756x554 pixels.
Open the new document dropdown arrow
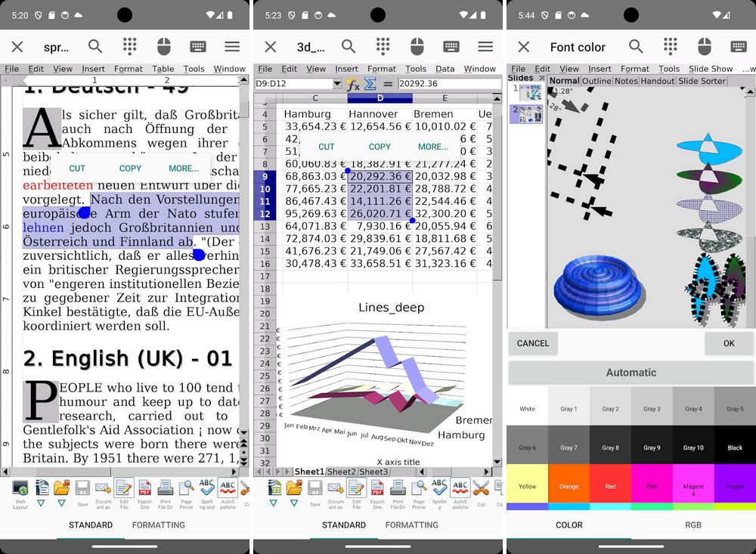click(40, 503)
